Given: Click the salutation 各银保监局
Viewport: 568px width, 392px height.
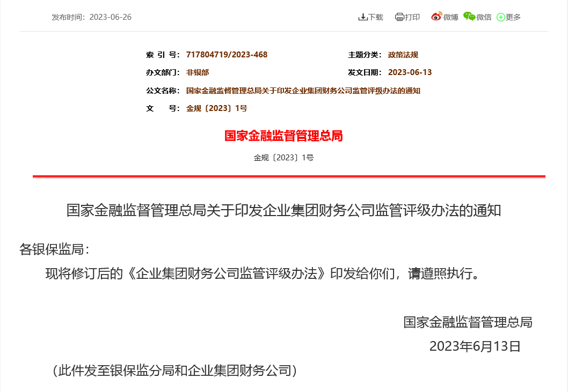Looking at the screenshot, I should click(54, 249).
